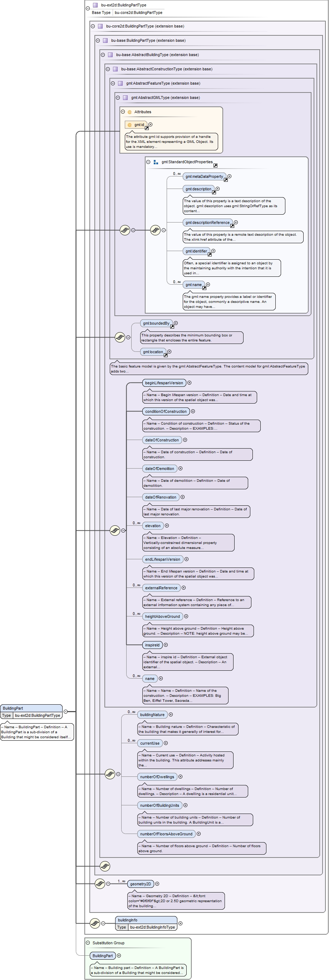Select the gml:metaDataProperty element
This screenshot has width=329, height=980.
coord(205,176)
